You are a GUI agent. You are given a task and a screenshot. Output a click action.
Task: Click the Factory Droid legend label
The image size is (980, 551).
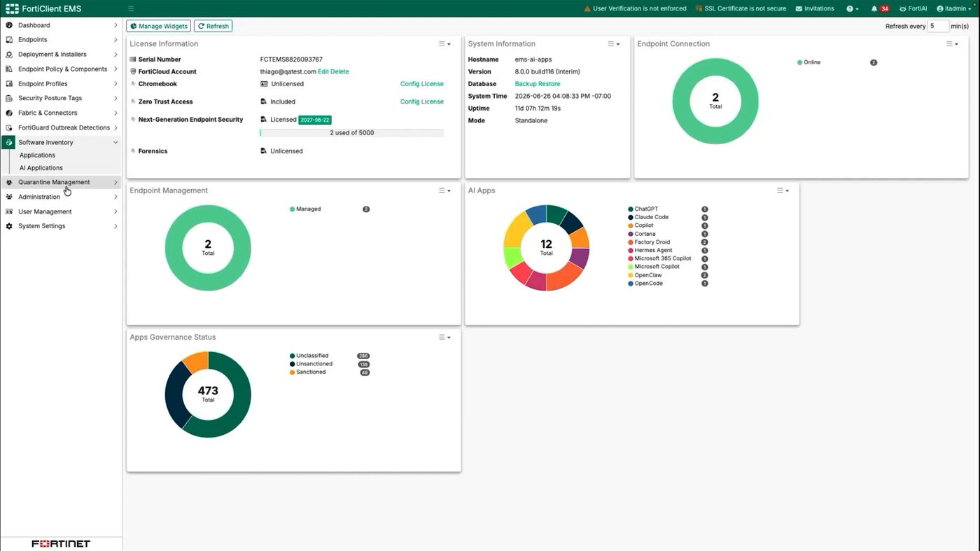(x=652, y=242)
